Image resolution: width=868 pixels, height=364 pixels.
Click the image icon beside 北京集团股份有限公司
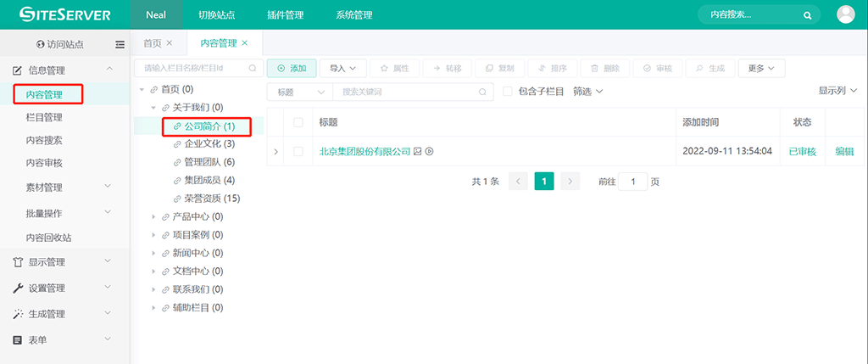[x=417, y=152]
